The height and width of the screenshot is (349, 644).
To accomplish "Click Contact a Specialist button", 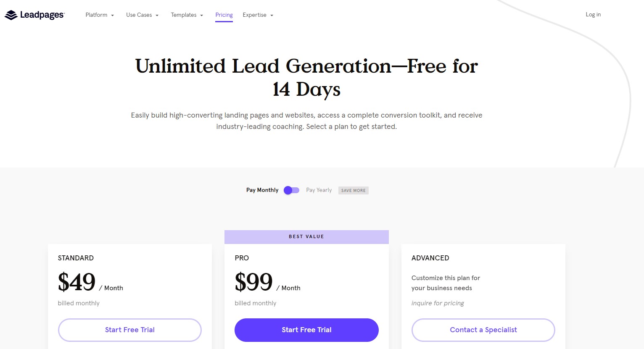I will click(483, 330).
